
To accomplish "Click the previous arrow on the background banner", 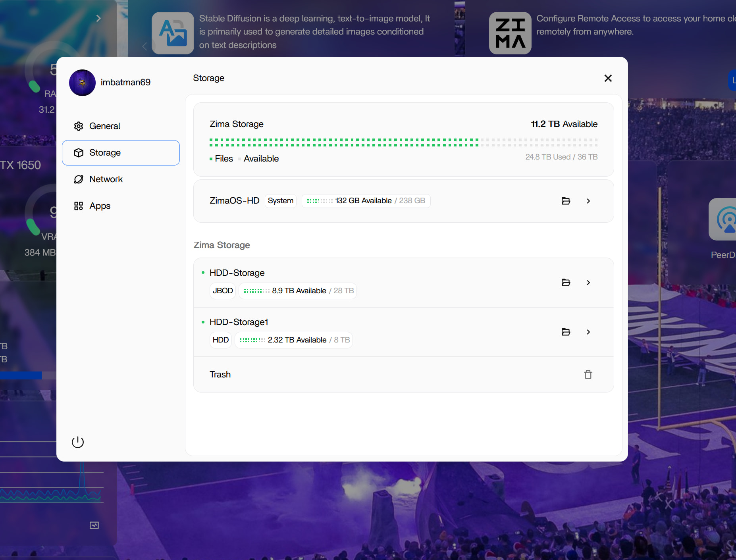I will pos(145,46).
